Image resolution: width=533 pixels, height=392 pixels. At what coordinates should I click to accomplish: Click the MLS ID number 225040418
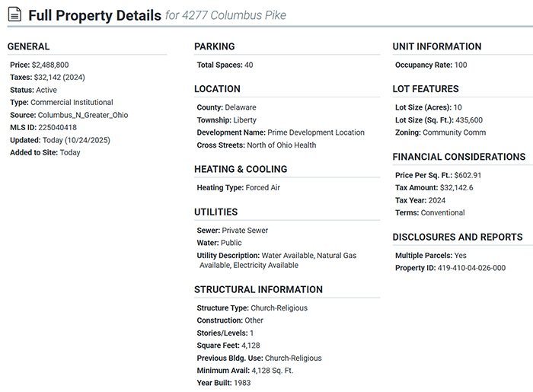[x=57, y=127]
